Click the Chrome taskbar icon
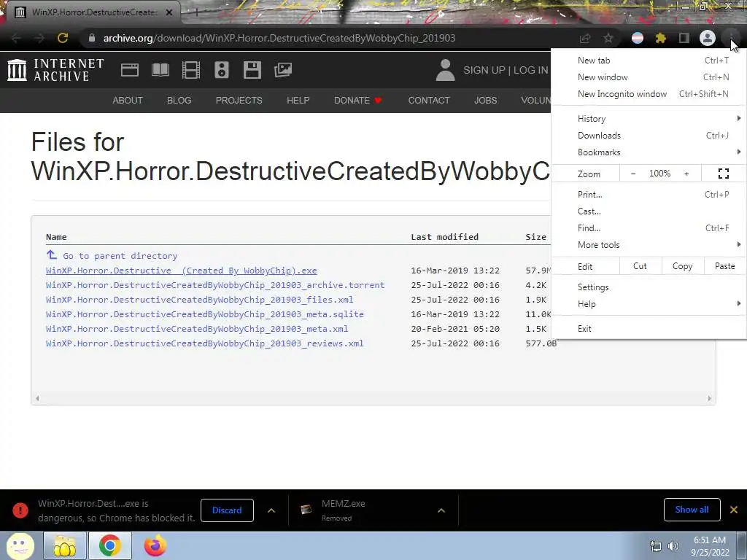The height and width of the screenshot is (560, 747). [110, 545]
